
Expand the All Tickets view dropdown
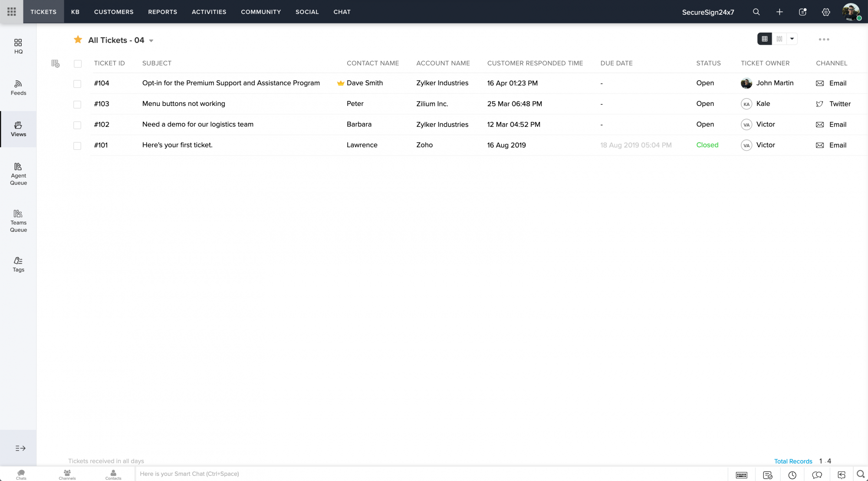pos(151,41)
